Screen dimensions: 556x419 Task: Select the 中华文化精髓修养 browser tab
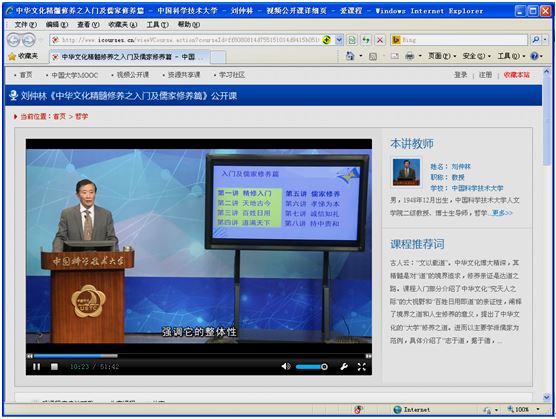point(129,57)
